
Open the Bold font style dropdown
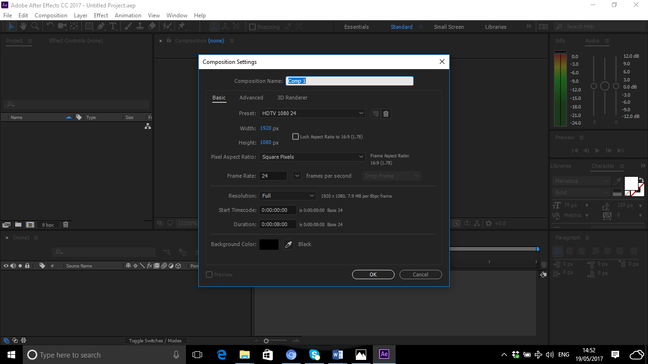pyautogui.click(x=581, y=193)
